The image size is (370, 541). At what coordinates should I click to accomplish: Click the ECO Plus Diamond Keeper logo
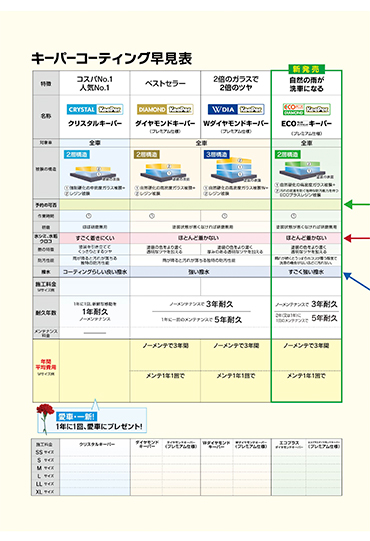click(x=306, y=109)
